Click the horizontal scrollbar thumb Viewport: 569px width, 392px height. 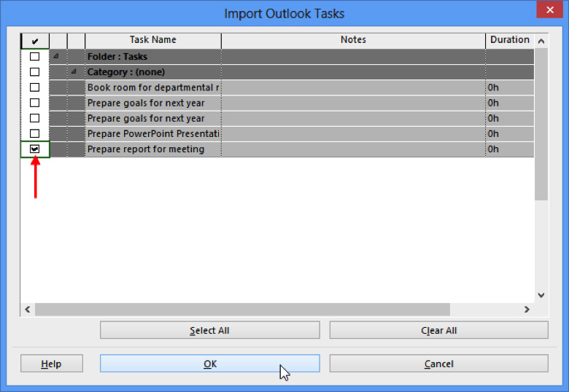242,310
